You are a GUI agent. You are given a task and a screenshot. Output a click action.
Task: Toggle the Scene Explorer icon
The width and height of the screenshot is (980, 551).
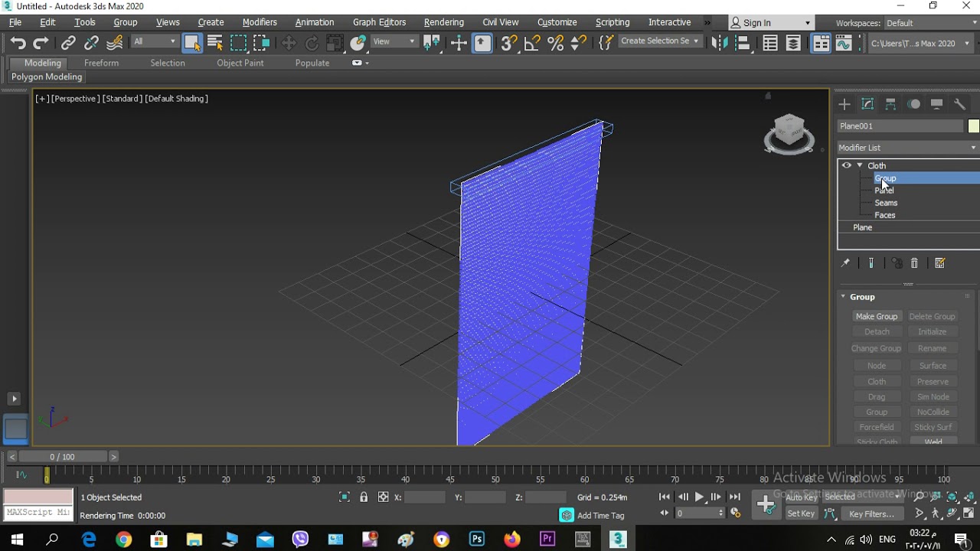coord(770,44)
